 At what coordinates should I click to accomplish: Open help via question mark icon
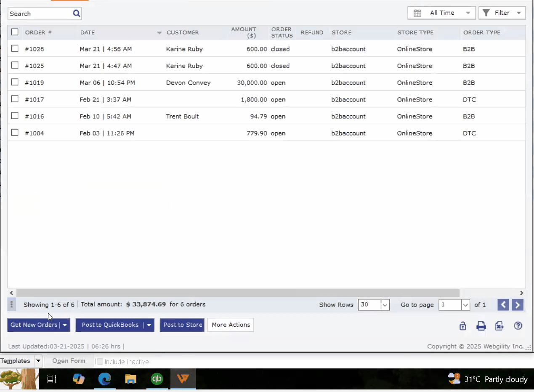coord(518,325)
